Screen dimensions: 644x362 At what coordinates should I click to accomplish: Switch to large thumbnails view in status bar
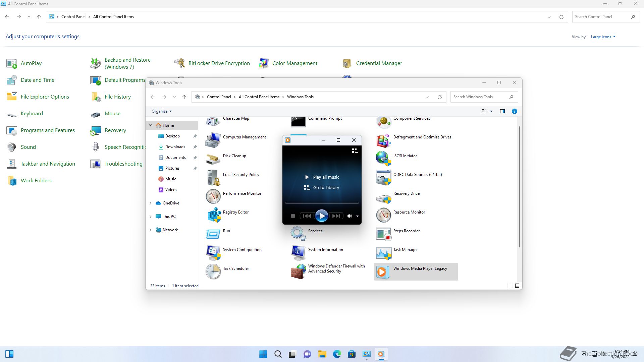[517, 286]
